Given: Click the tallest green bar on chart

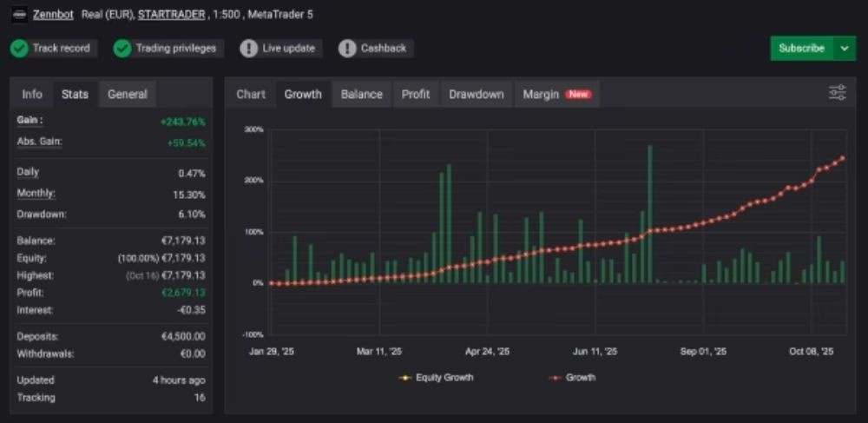Looking at the screenshot, I should pyautogui.click(x=649, y=215).
